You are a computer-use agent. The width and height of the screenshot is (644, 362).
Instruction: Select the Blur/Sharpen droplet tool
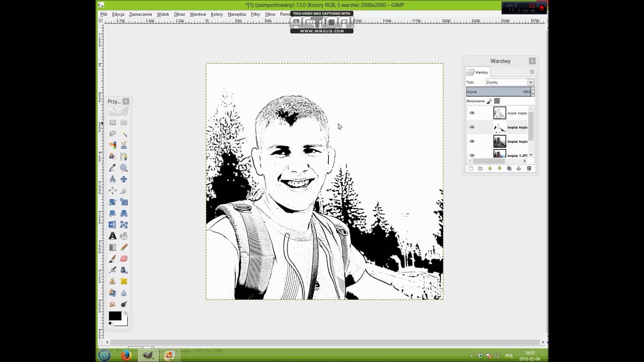124,293
